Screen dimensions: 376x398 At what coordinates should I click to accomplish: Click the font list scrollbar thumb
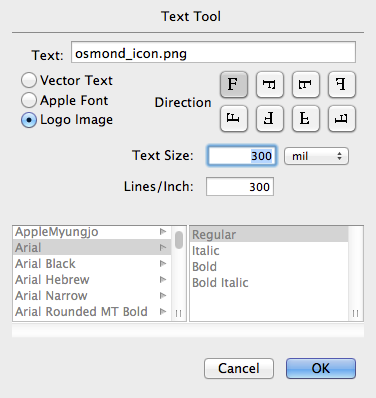point(179,240)
